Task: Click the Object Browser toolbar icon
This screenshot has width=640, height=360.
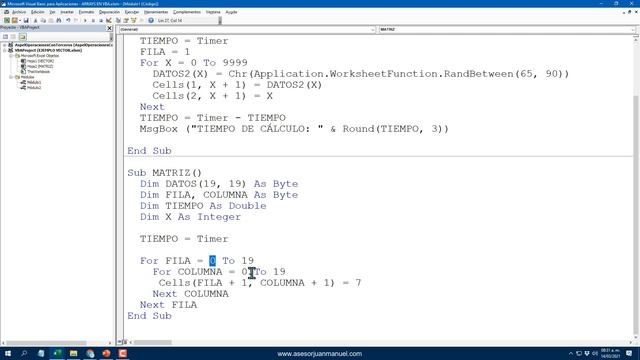Action: click(133, 20)
